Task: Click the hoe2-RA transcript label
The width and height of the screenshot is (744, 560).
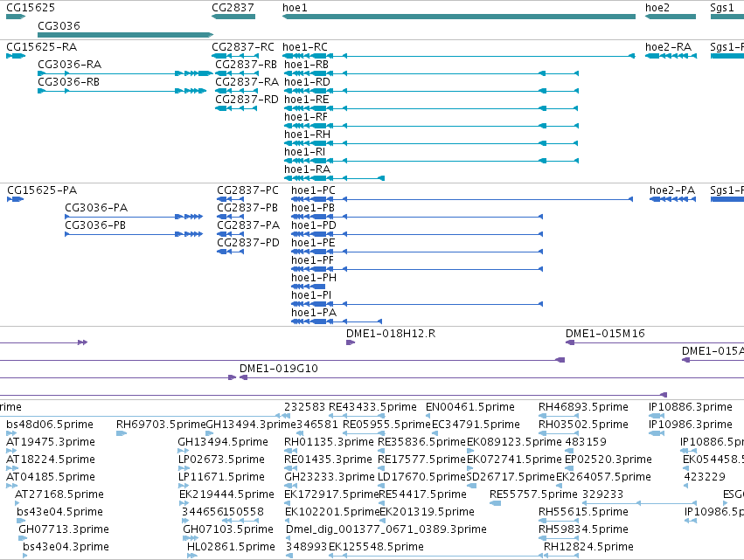Action: tap(668, 47)
